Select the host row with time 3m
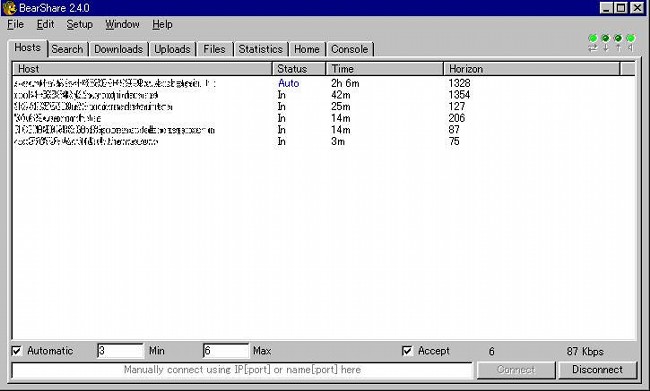 pyautogui.click(x=323, y=141)
